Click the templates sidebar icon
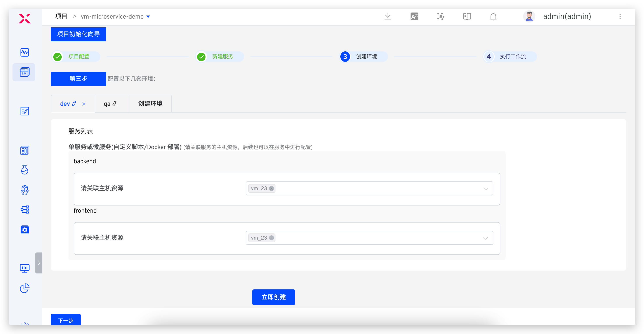 point(24,150)
